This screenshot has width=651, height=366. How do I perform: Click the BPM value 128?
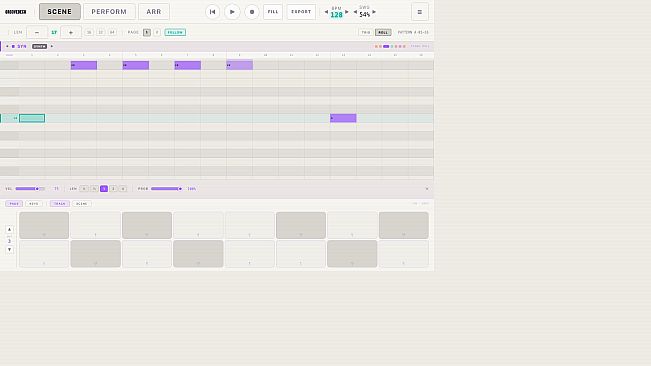click(x=336, y=15)
